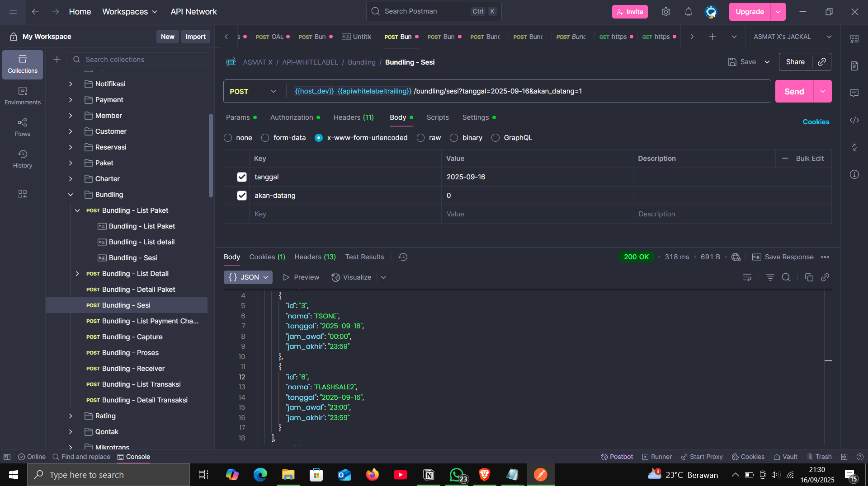Viewport: 868px width, 486px height.
Task: Copy the response body to clipboard
Action: pos(809,277)
